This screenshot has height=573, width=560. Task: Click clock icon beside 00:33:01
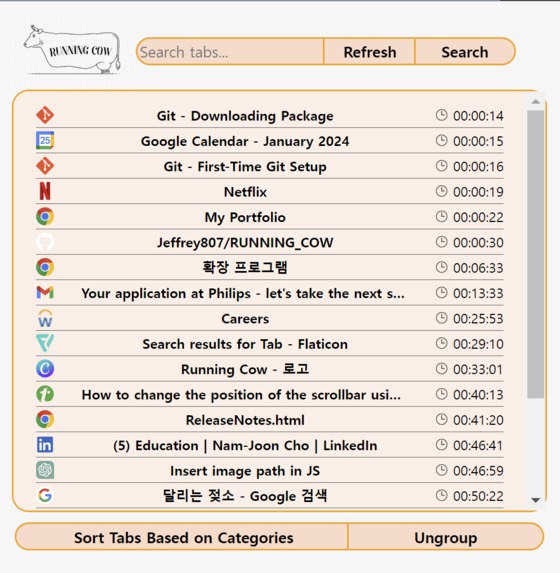pos(442,369)
